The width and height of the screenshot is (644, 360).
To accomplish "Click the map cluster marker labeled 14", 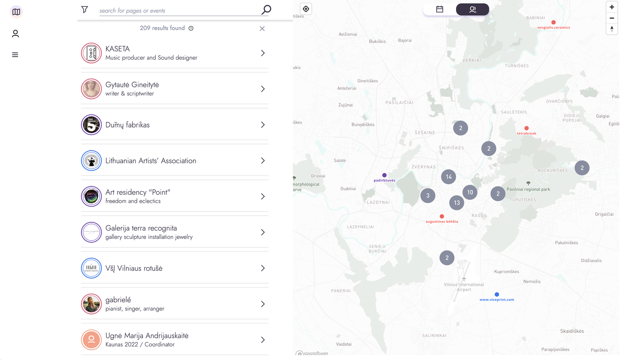I will (x=448, y=177).
